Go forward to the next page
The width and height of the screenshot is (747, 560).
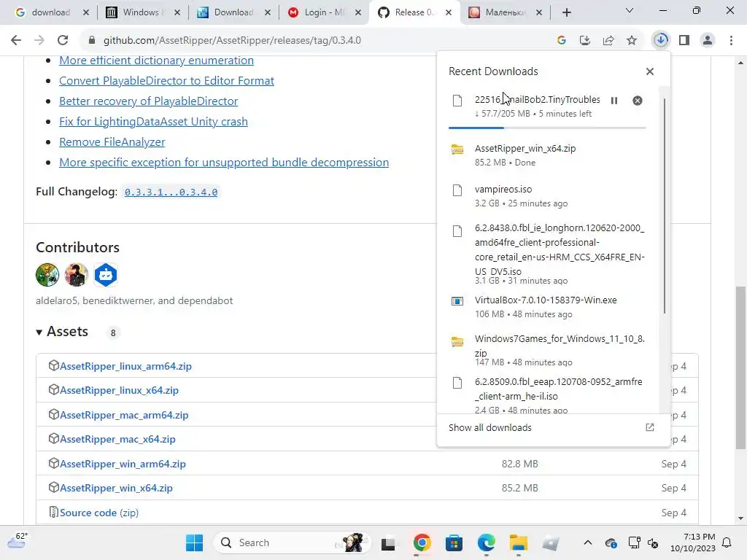pos(39,40)
